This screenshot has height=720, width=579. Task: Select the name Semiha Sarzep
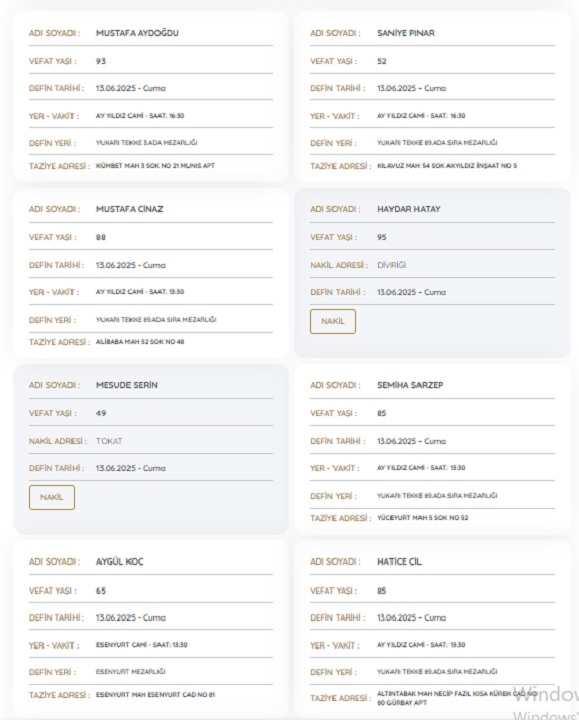[410, 385]
